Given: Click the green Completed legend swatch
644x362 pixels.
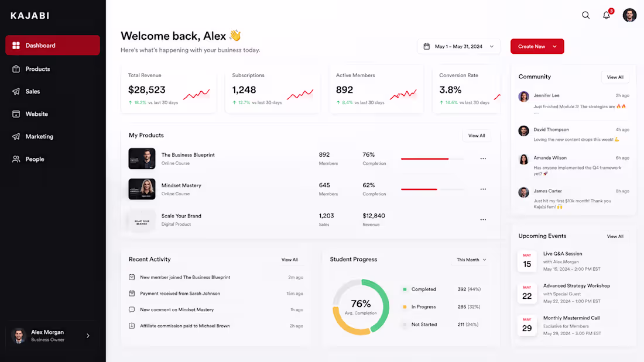Looking at the screenshot, I should [x=405, y=289].
